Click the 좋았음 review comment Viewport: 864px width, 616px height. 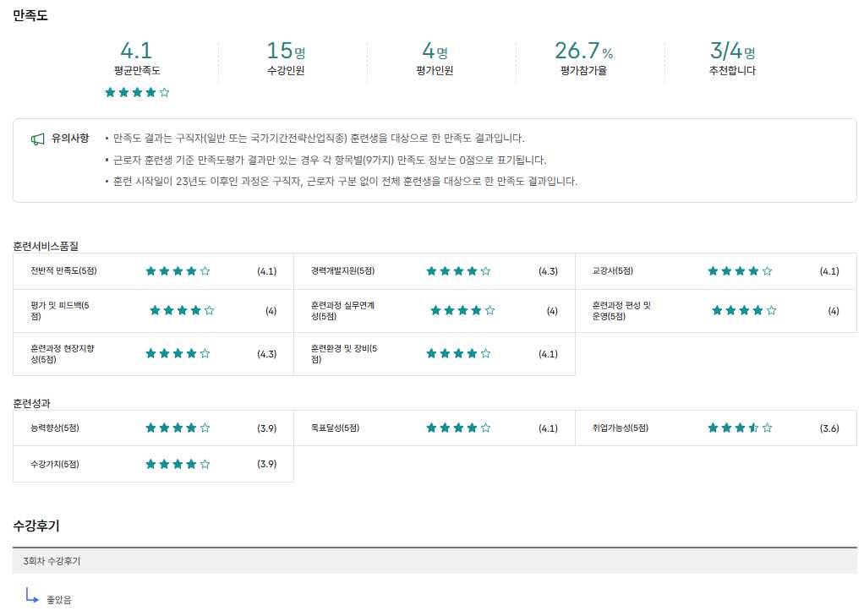tap(59, 600)
